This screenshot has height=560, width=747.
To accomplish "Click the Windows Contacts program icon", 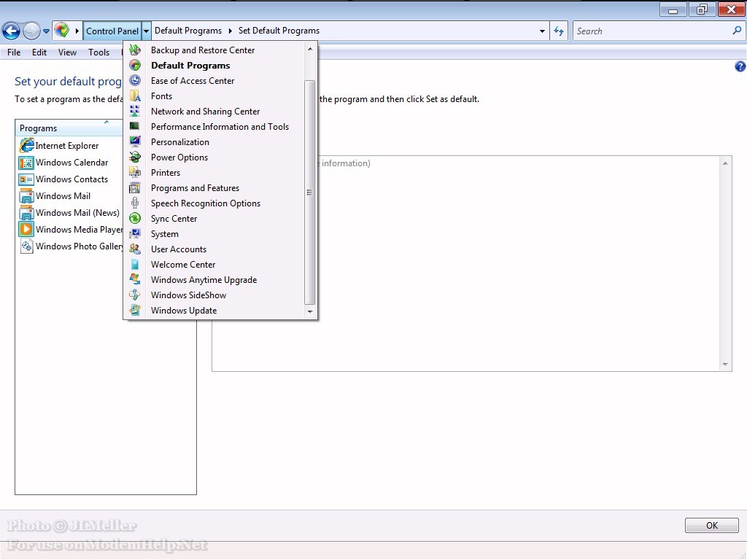I will [x=26, y=179].
